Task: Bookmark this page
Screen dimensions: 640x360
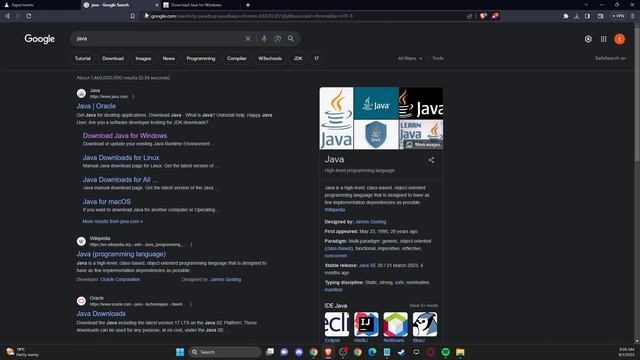Action: 133,16
